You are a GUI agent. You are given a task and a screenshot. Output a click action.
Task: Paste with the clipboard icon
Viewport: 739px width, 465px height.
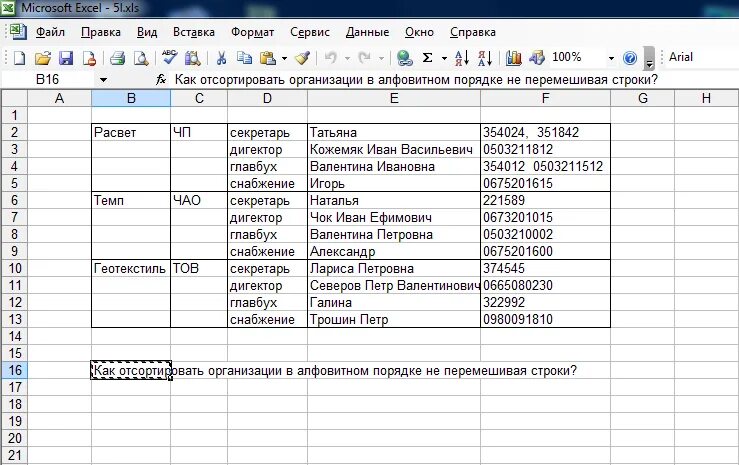point(267,58)
